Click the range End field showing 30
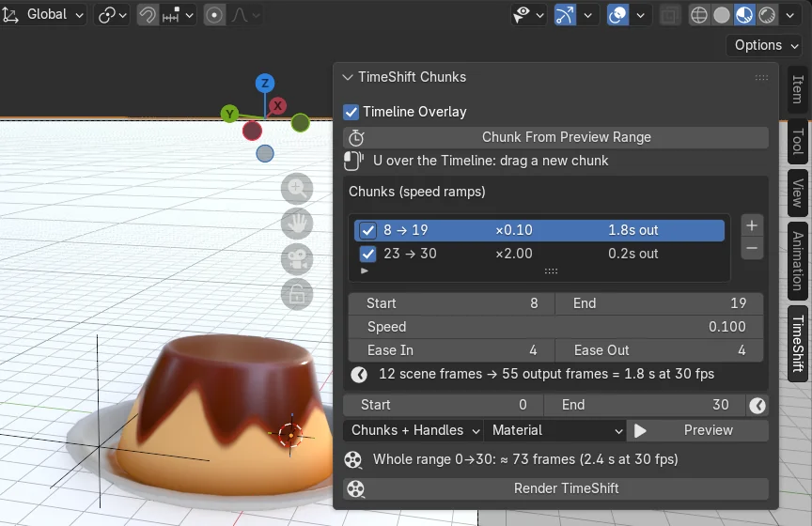Image resolution: width=812 pixels, height=526 pixels. pyautogui.click(x=645, y=405)
